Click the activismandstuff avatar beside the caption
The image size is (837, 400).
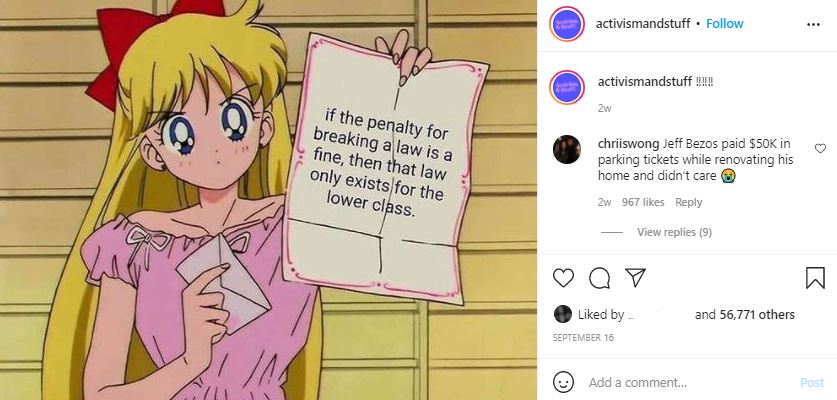[x=567, y=87]
